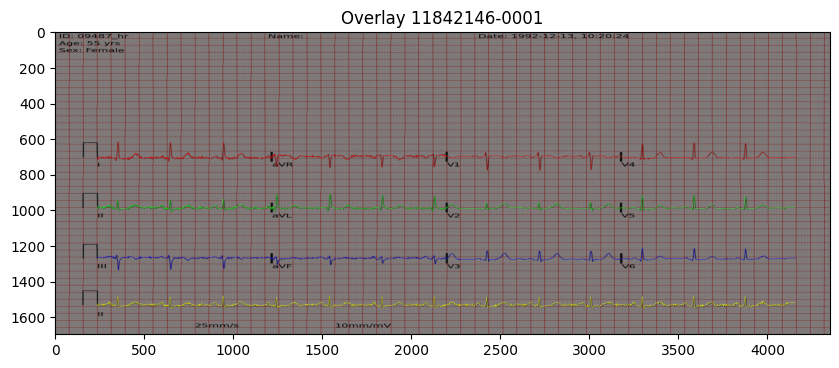Select the "Name:" field label
The image size is (839, 368).
(x=286, y=36)
